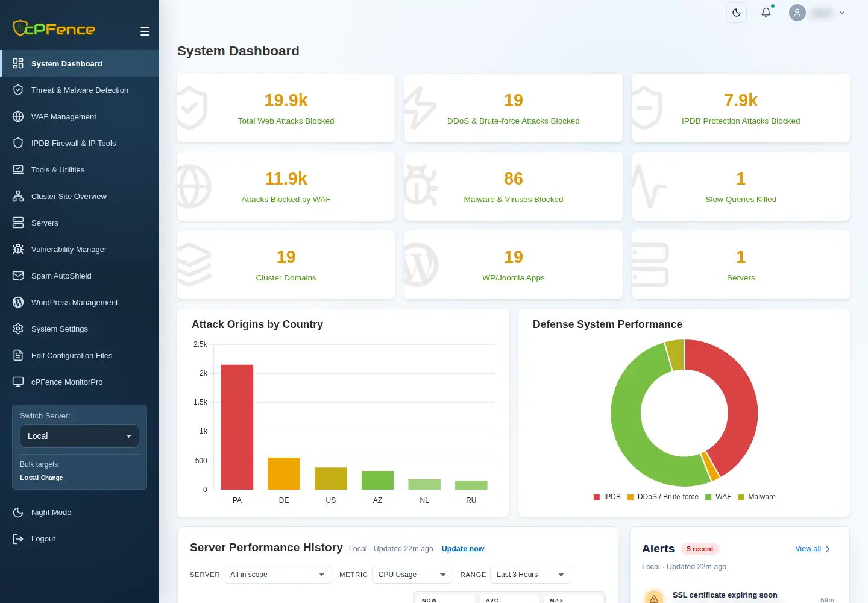Screen dimensions: 868x603
Task: Click the Vulnerability Manager bug icon
Action: (x=18, y=249)
